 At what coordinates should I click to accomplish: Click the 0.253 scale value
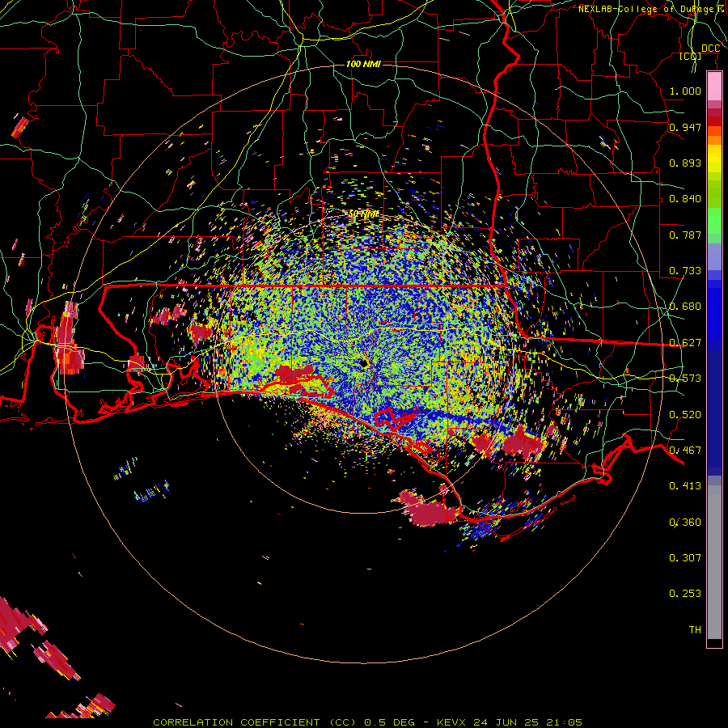coord(685,594)
